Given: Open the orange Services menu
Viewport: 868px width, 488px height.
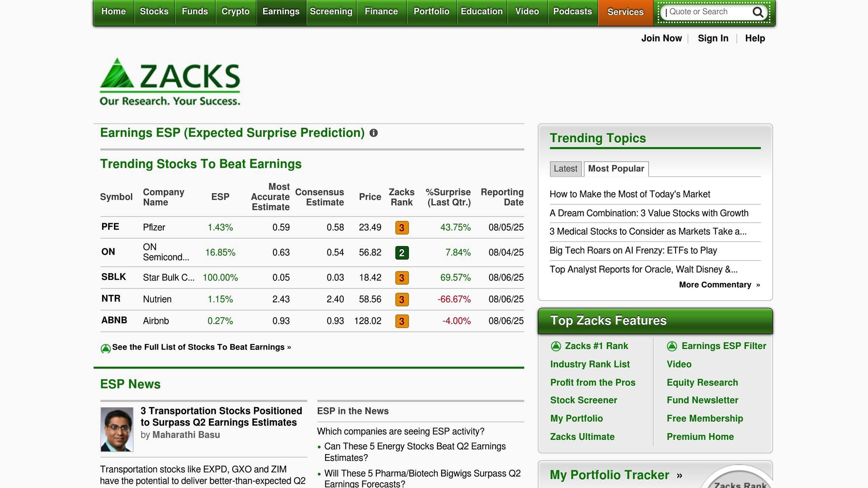Looking at the screenshot, I should tap(626, 12).
